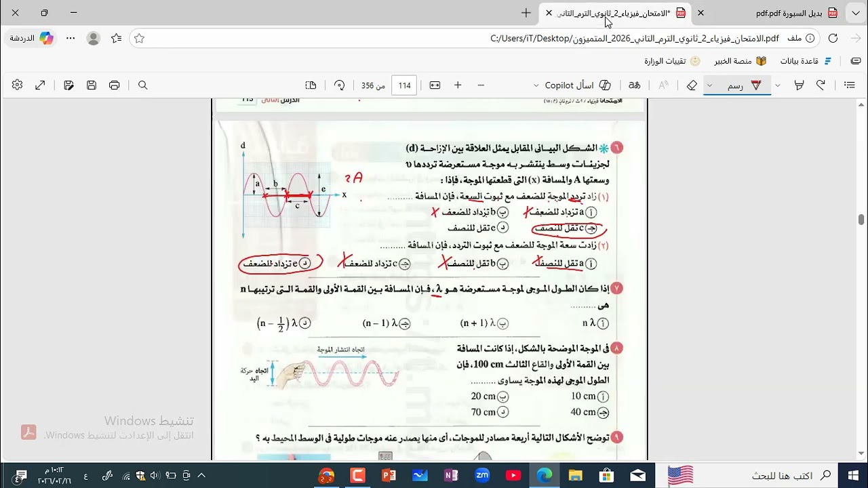
Task: Rotate the PDF page
Action: click(x=340, y=85)
